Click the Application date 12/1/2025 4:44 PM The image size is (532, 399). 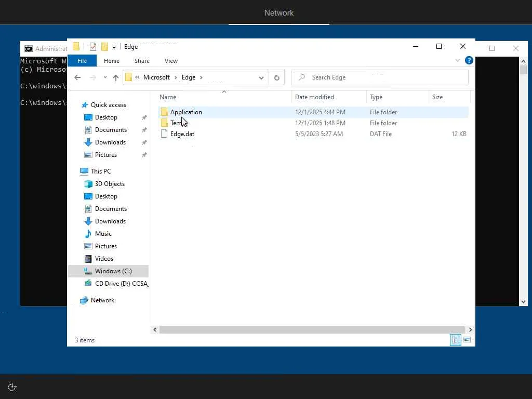click(x=320, y=112)
